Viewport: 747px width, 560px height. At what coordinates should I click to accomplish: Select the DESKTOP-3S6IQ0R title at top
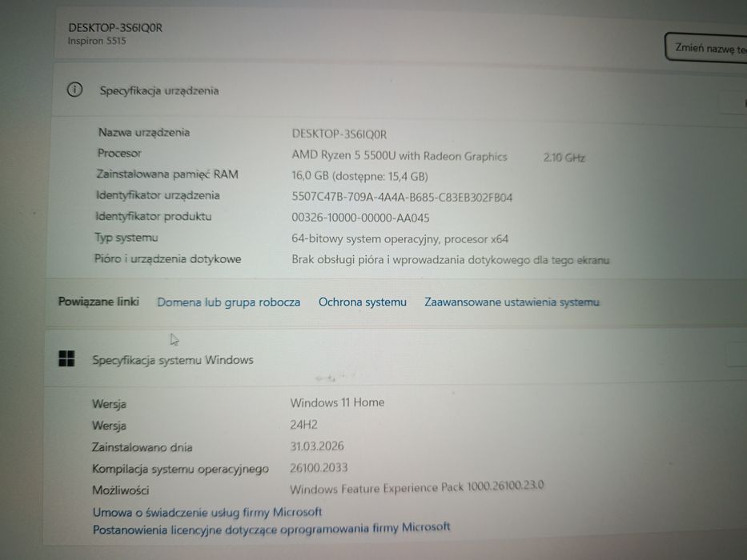pos(115,28)
